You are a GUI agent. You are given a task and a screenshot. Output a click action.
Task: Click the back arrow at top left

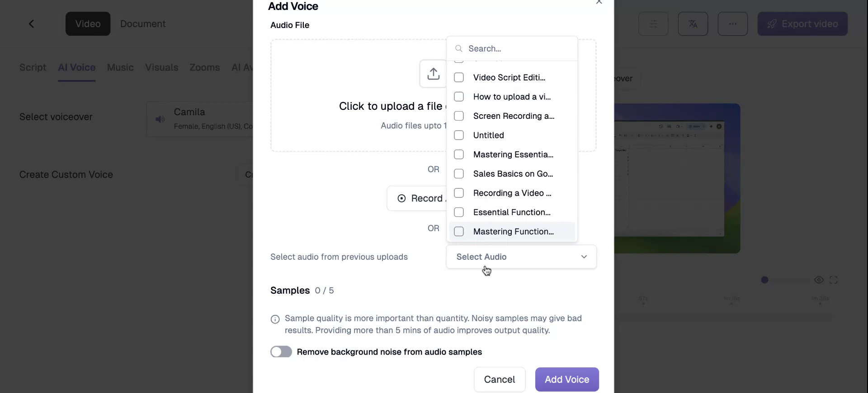pyautogui.click(x=31, y=23)
